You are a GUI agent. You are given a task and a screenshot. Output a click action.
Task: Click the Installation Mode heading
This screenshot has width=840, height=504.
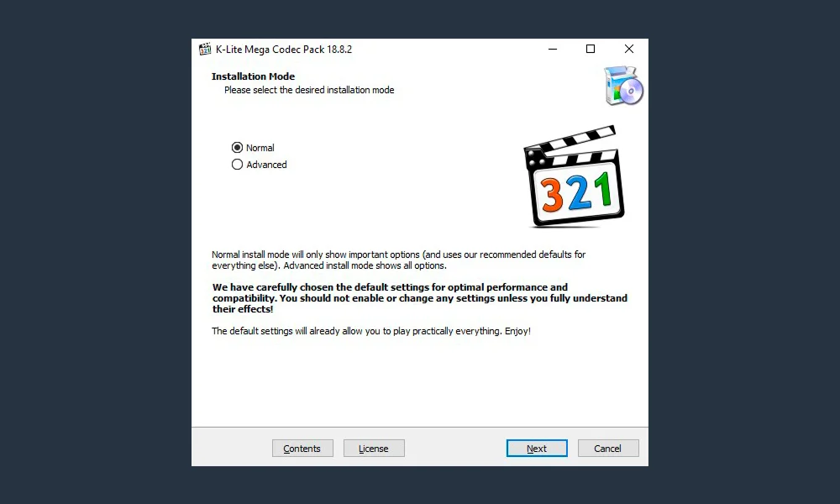click(x=253, y=76)
